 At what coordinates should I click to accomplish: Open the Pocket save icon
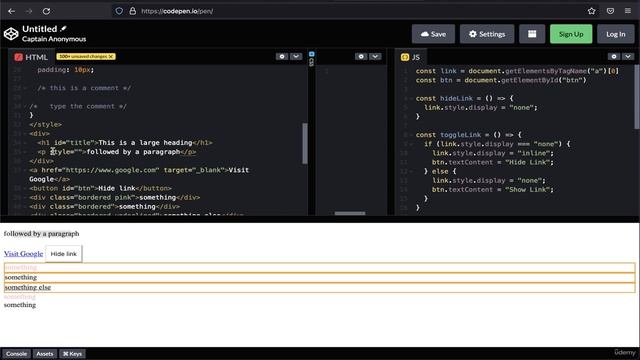click(x=610, y=11)
